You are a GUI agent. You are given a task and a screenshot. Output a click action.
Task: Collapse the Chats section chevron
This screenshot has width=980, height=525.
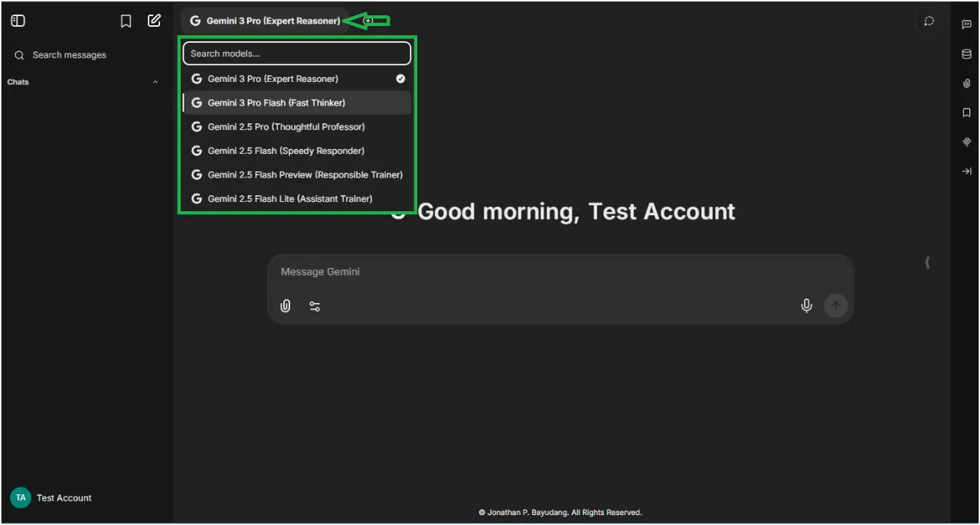coord(155,82)
